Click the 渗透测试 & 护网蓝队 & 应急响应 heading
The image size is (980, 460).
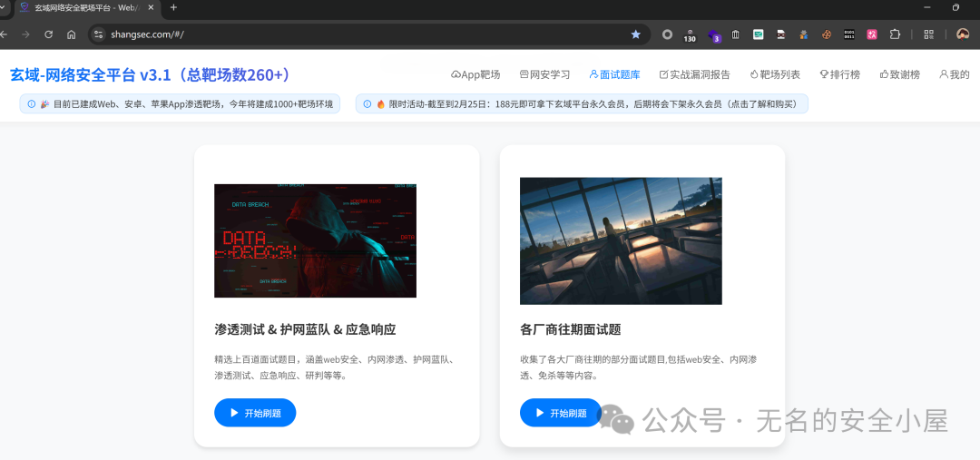pyautogui.click(x=305, y=329)
